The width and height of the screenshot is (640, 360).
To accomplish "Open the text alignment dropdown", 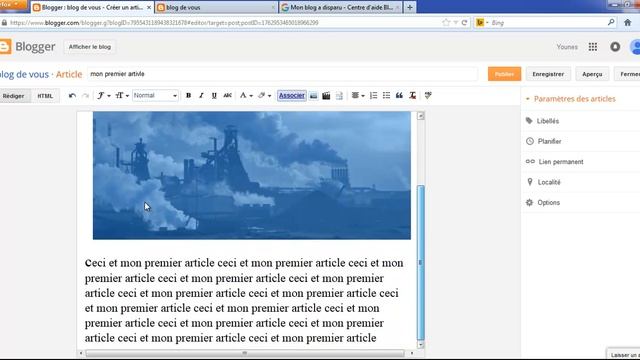I will (358, 96).
